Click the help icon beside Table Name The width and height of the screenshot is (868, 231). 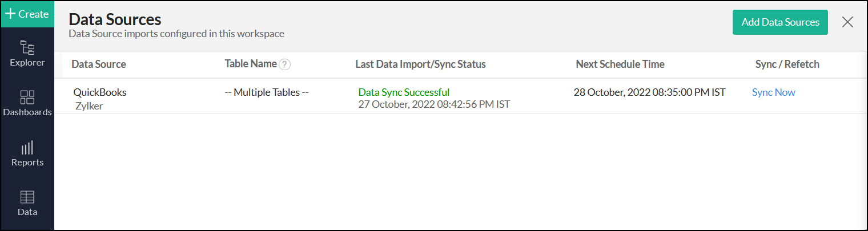coord(284,64)
